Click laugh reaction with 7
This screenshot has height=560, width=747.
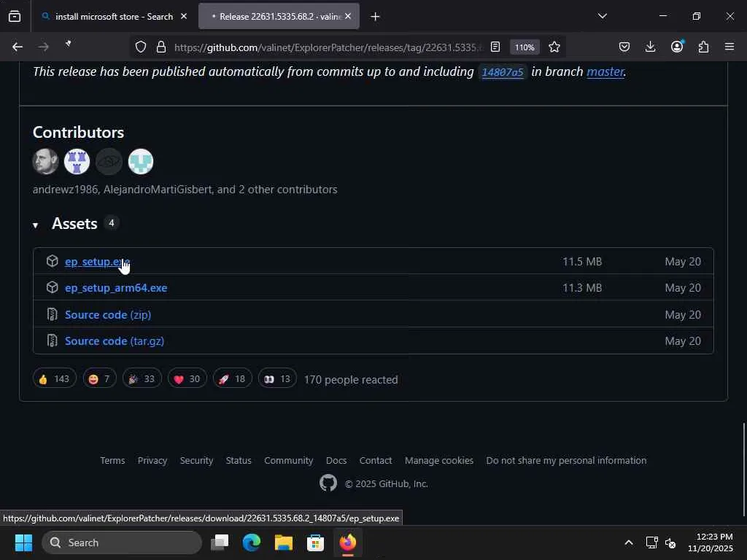pos(99,378)
